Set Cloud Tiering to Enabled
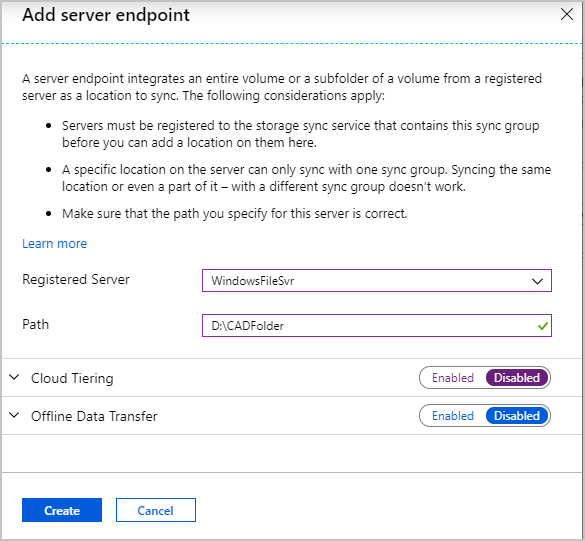Screen dimensions: 585x541 pos(453,378)
